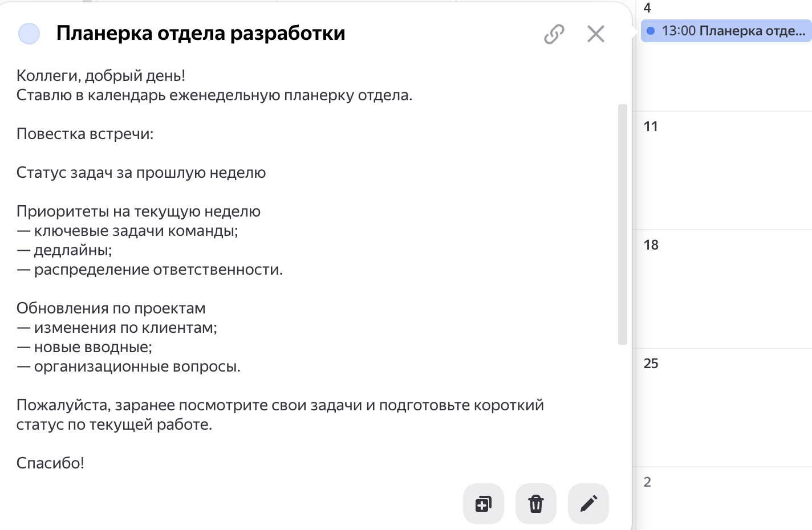Copy the event link with chain icon

click(554, 34)
